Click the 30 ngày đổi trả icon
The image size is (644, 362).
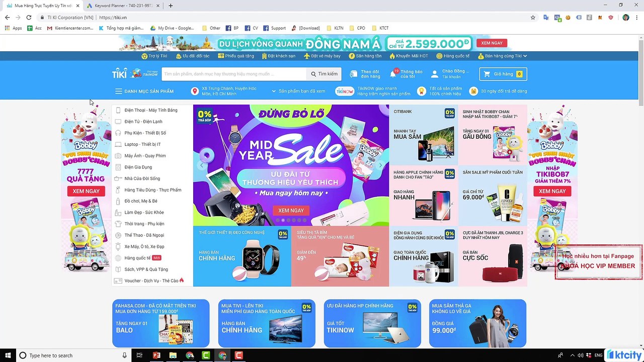473,91
